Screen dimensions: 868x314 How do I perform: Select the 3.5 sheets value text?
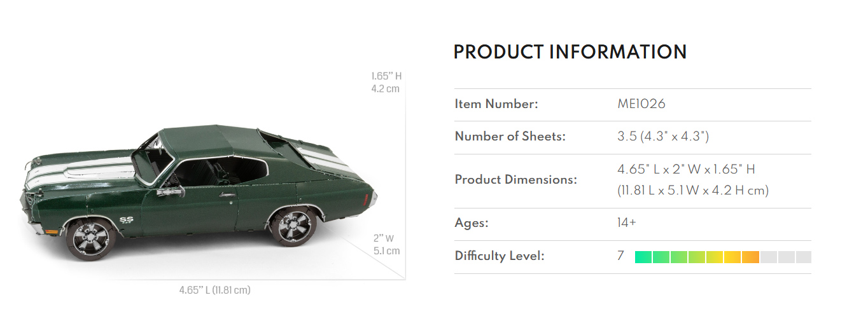pyautogui.click(x=662, y=137)
